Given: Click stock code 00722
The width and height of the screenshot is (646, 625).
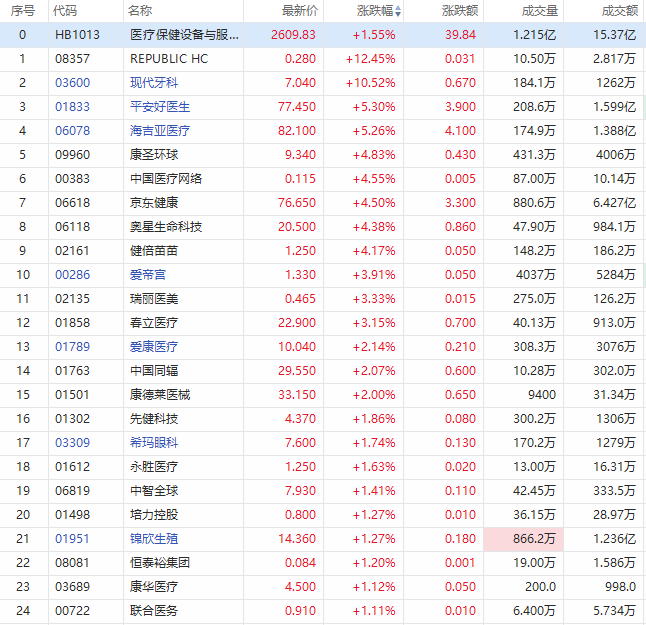Looking at the screenshot, I should coord(73,611).
